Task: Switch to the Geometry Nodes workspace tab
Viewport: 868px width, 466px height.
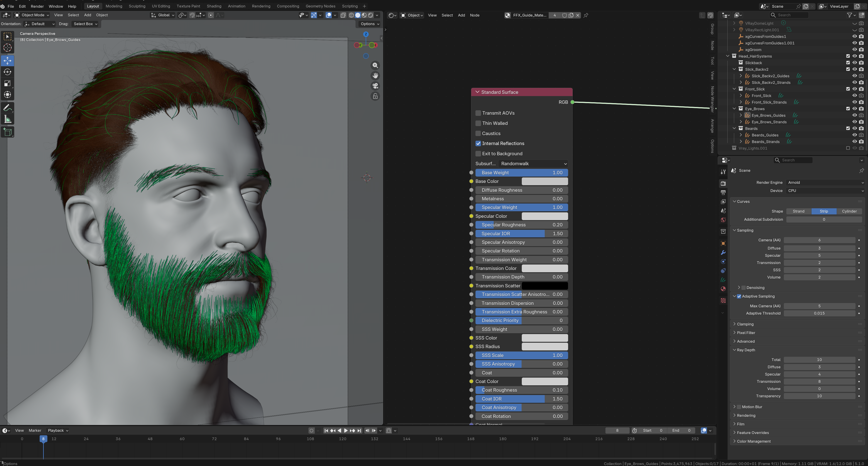Action: tap(320, 6)
